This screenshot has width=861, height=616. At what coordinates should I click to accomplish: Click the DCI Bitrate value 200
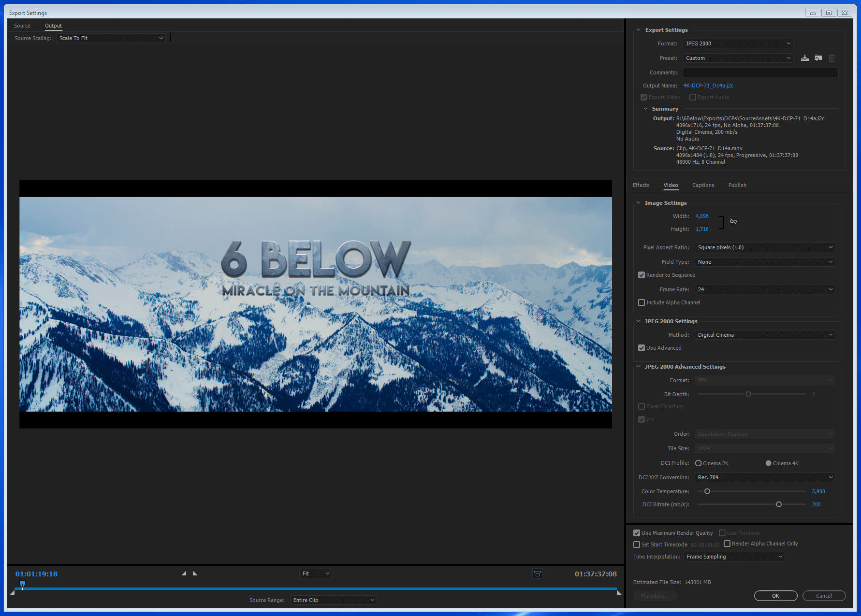tap(816, 504)
